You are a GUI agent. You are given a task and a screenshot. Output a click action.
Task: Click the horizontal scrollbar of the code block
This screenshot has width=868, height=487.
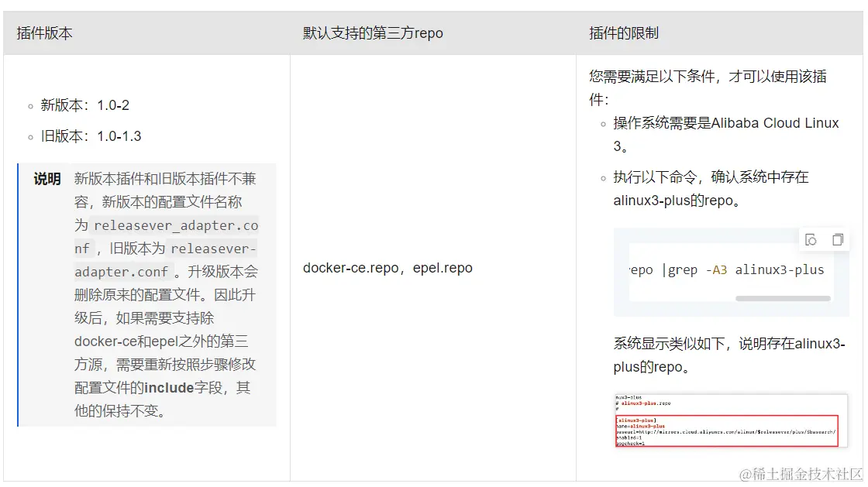click(783, 299)
